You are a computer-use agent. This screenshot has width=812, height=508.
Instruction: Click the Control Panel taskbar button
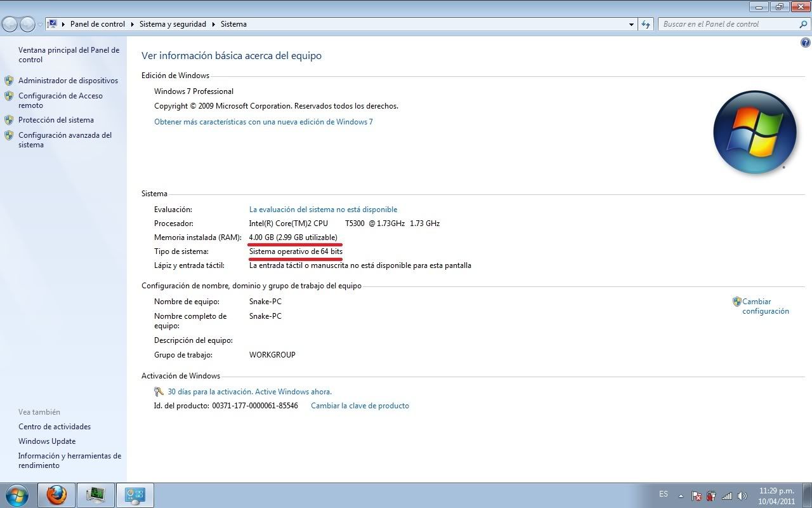pos(135,495)
